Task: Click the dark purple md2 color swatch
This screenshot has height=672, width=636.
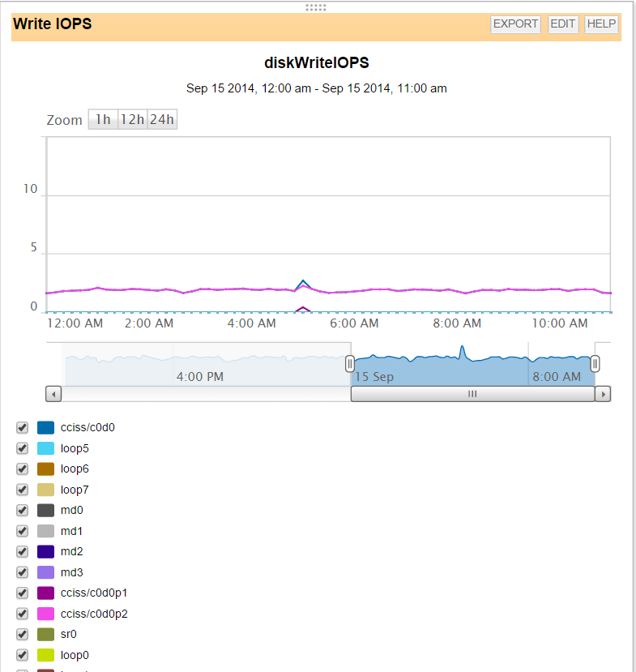Action: pyautogui.click(x=46, y=551)
